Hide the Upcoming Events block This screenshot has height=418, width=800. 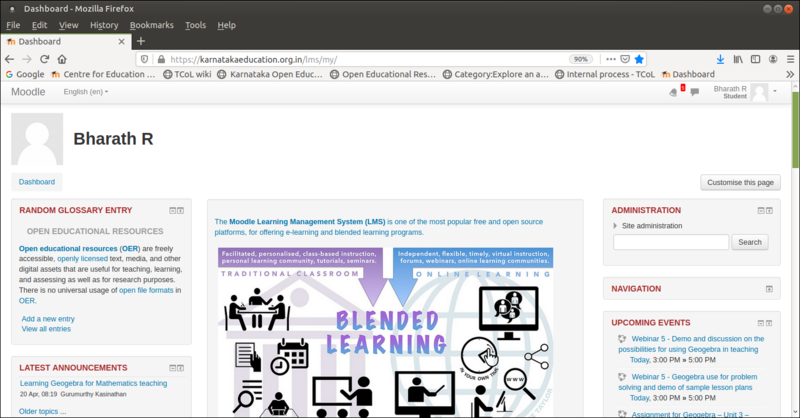[761, 323]
